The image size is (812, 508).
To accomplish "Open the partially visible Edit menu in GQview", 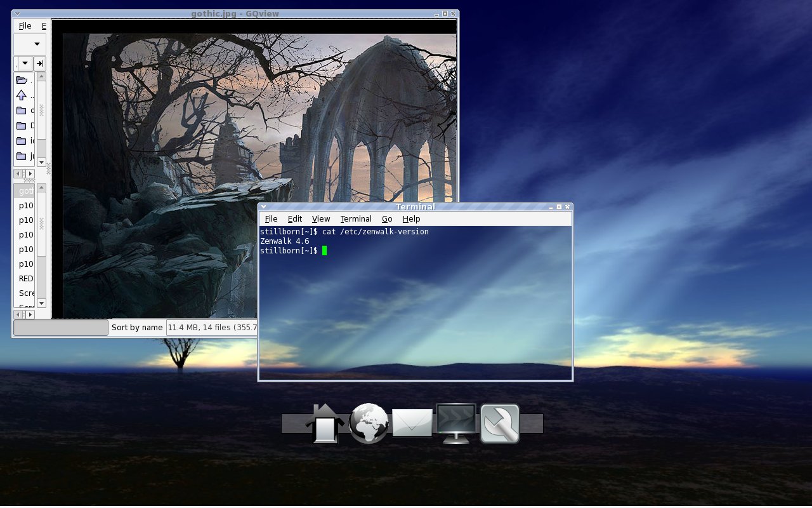I will coord(44,26).
